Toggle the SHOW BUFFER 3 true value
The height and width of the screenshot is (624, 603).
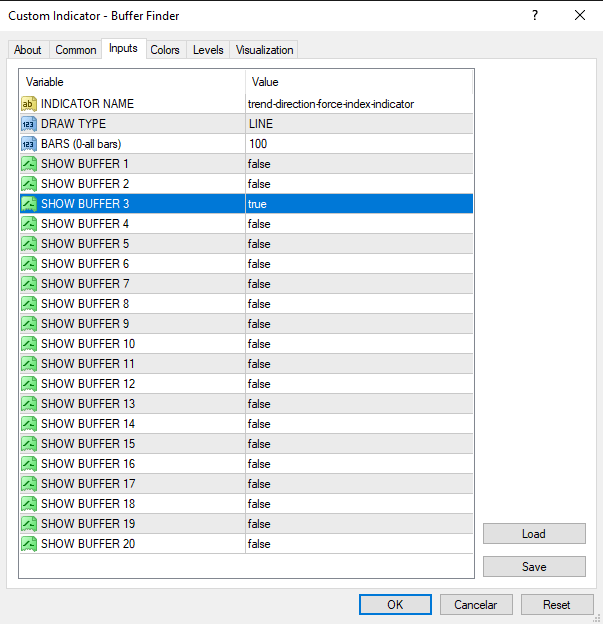358,204
